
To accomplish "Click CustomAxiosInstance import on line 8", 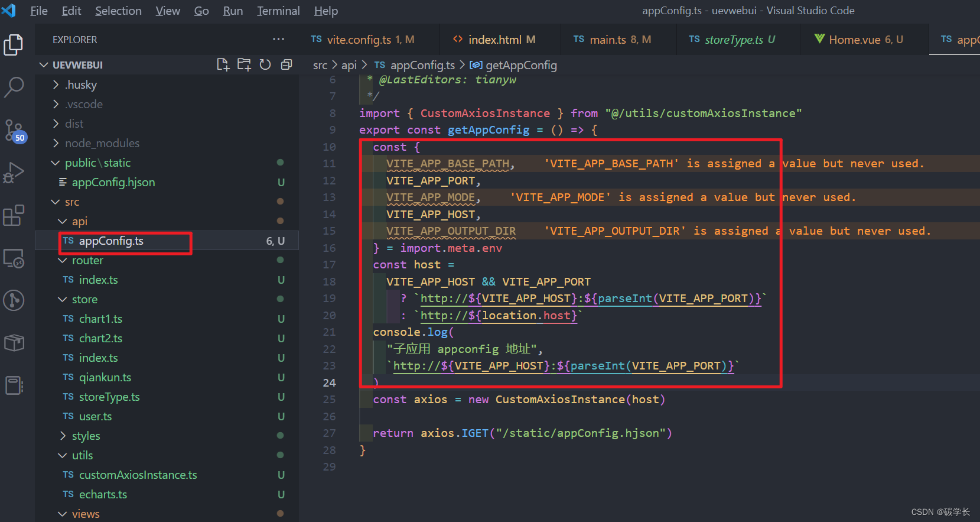I will (x=485, y=113).
